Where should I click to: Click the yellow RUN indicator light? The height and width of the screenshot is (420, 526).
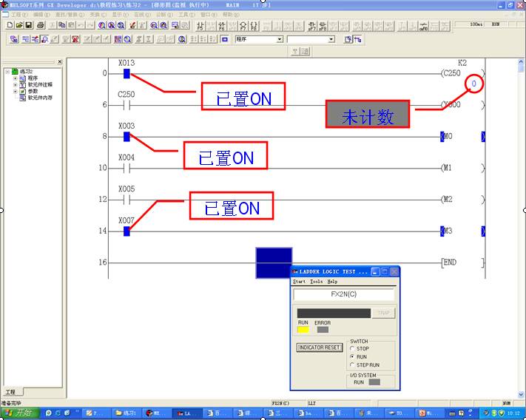point(303,330)
